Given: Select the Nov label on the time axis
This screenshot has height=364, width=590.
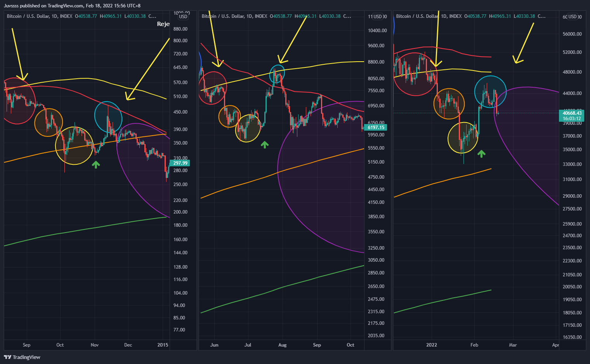Looking at the screenshot, I should 95,345.
